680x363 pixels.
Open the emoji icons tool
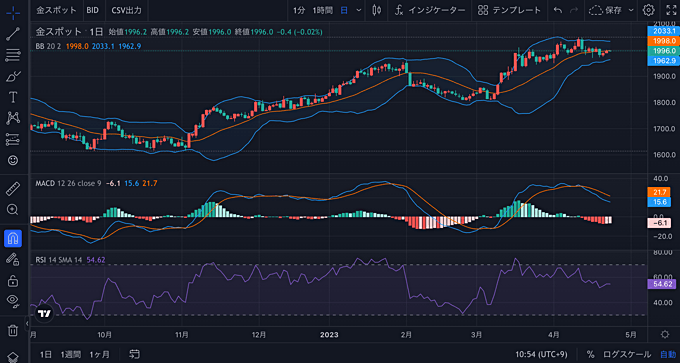pos(13,160)
